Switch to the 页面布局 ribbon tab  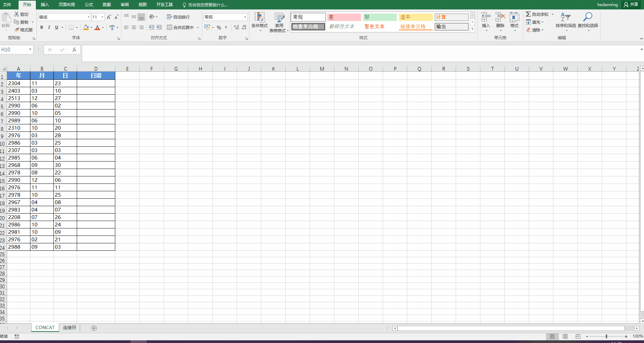point(67,5)
